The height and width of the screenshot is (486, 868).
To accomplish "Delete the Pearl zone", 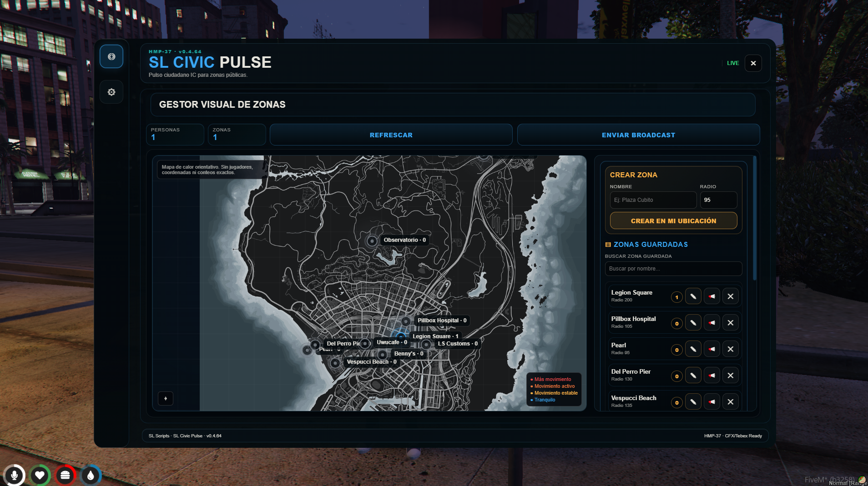I will point(730,349).
